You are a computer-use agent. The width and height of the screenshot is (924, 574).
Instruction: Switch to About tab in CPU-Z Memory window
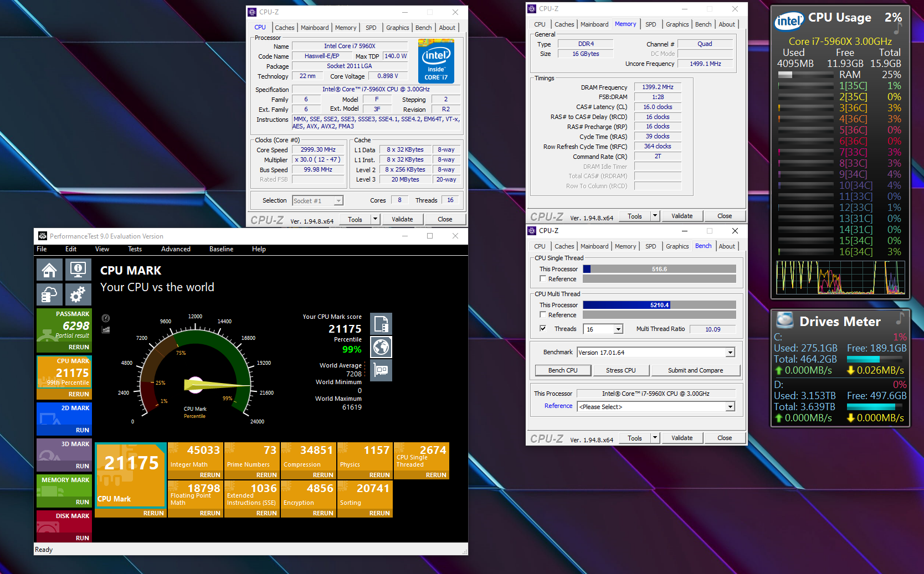pos(727,24)
